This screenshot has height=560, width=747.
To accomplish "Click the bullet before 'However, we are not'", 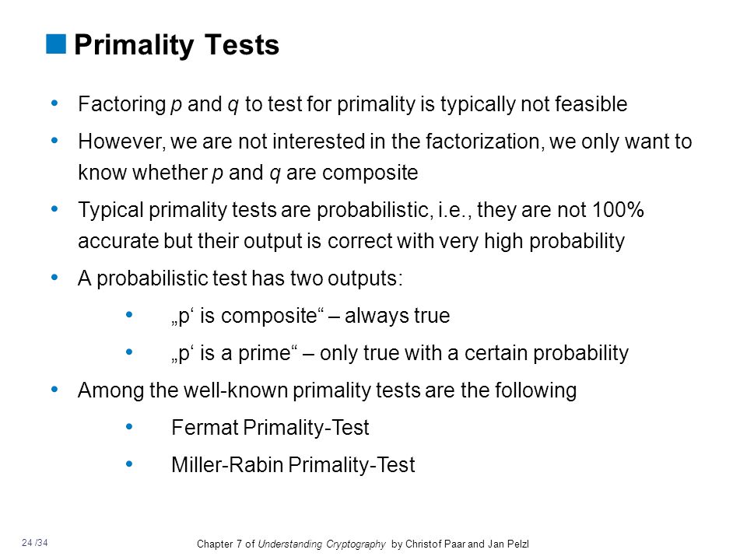I will (x=54, y=141).
